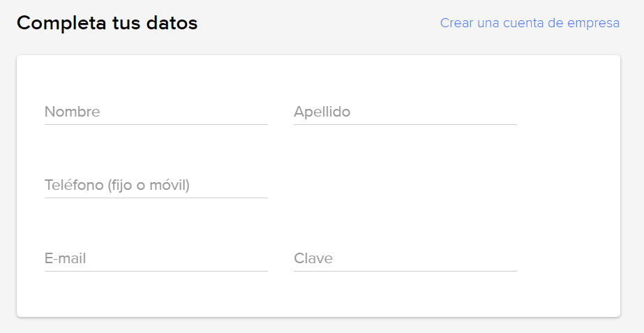Screen dimensions: 644x333
Task: Click the Teléfono placeholder text
Action: (117, 185)
